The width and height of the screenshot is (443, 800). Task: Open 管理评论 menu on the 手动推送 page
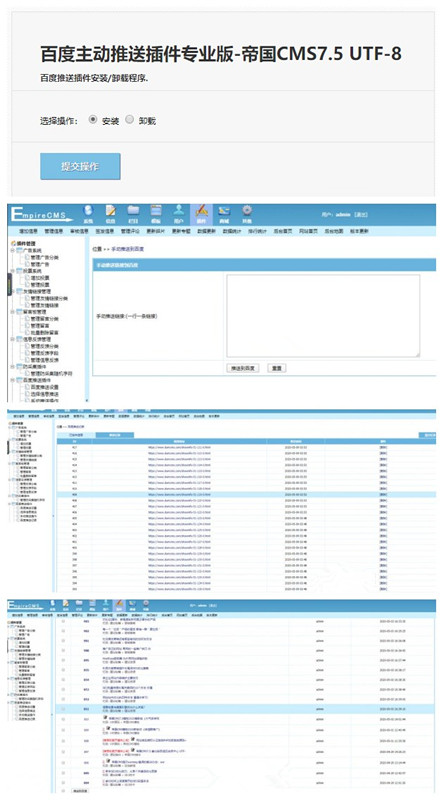click(130, 231)
